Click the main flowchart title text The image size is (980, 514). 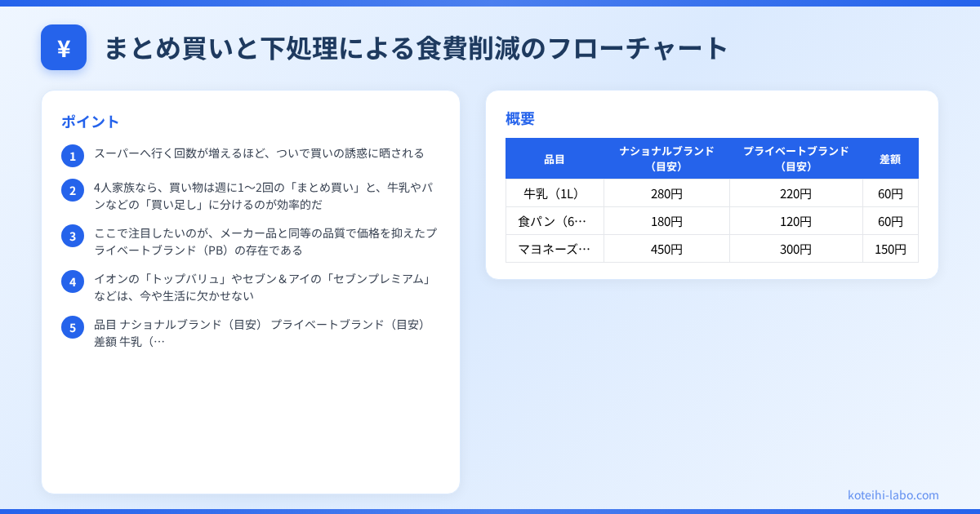pos(416,48)
